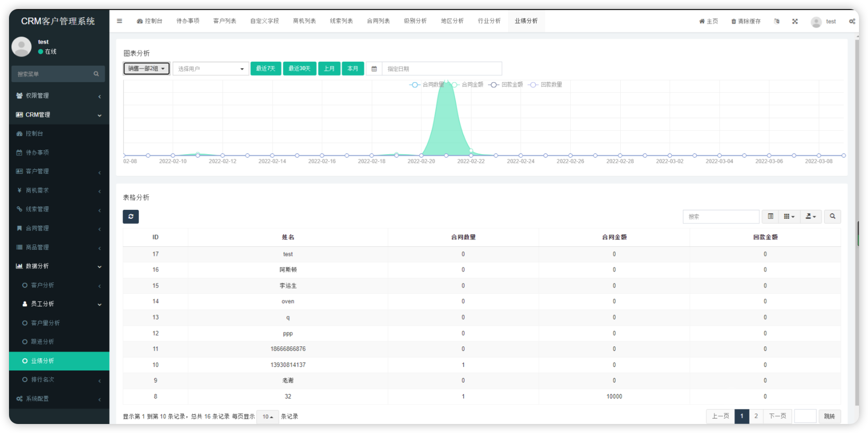Click the 最近7天 filter button
The width and height of the screenshot is (868, 433).
[265, 69]
